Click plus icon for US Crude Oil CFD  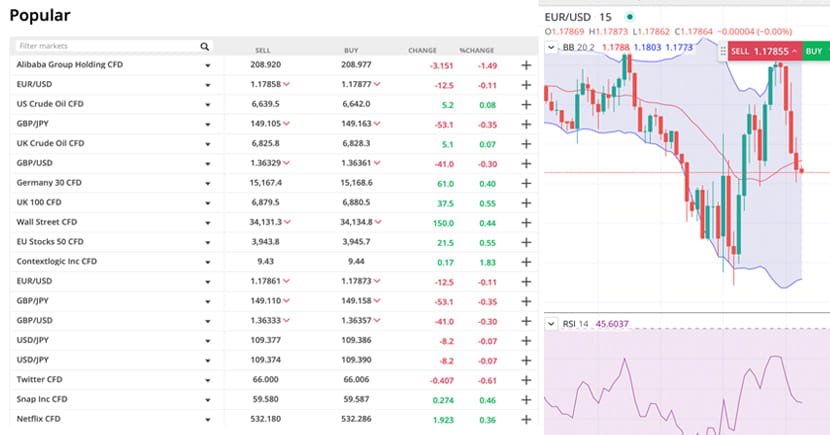526,105
